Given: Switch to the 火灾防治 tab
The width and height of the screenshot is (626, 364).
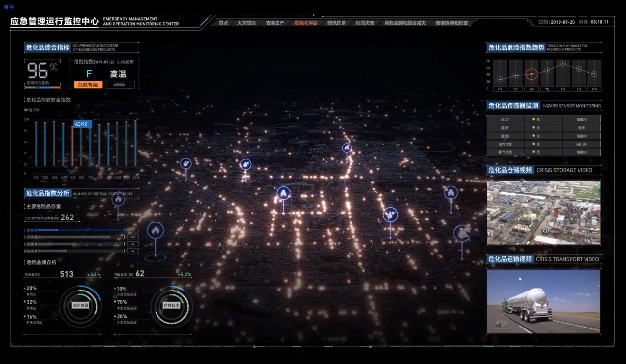Looking at the screenshot, I should tap(246, 23).
